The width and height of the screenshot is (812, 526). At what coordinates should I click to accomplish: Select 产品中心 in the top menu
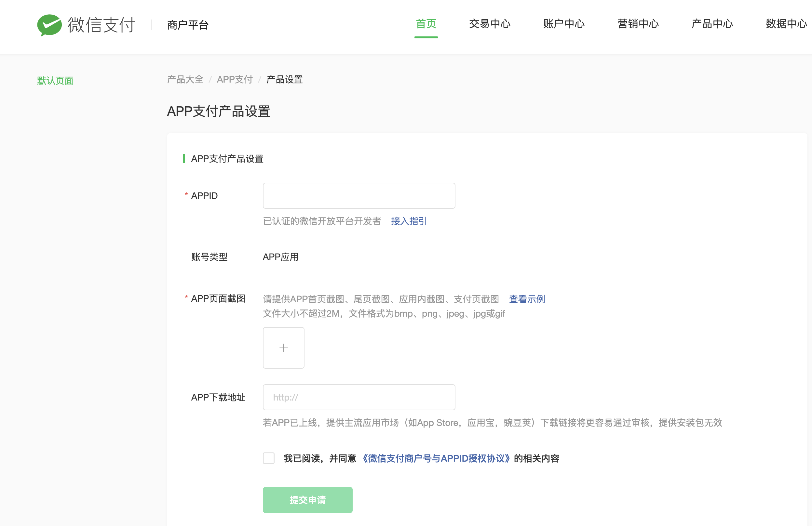pyautogui.click(x=712, y=24)
